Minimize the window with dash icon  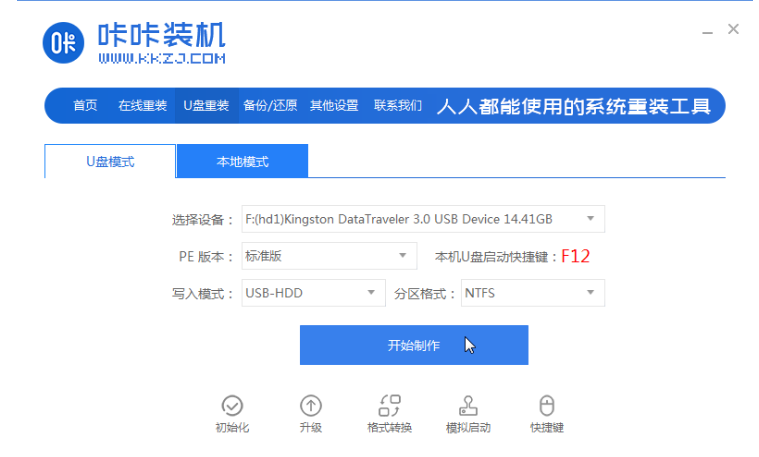pos(706,30)
